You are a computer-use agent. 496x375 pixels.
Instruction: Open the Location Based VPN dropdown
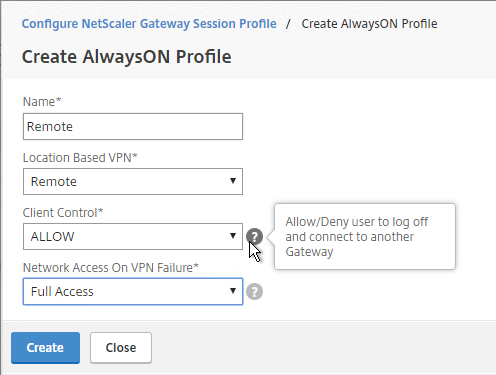coord(133,182)
